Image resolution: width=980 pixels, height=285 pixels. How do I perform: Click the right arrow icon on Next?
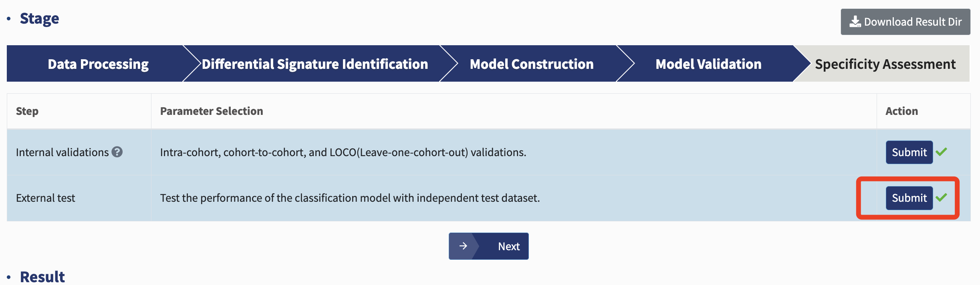pyautogui.click(x=463, y=246)
